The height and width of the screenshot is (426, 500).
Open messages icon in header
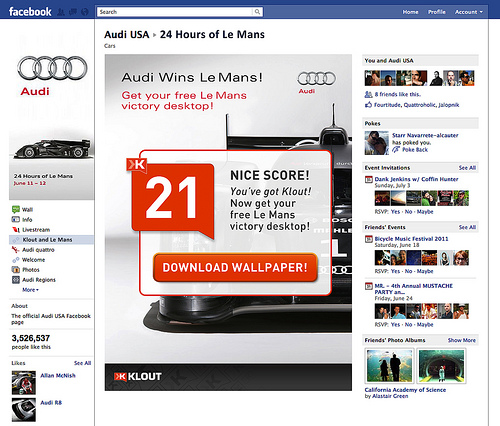click(73, 12)
